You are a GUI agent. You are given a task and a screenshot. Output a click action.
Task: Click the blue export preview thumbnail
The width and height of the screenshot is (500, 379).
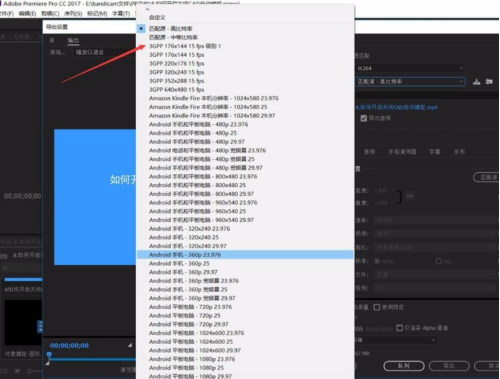point(95,197)
